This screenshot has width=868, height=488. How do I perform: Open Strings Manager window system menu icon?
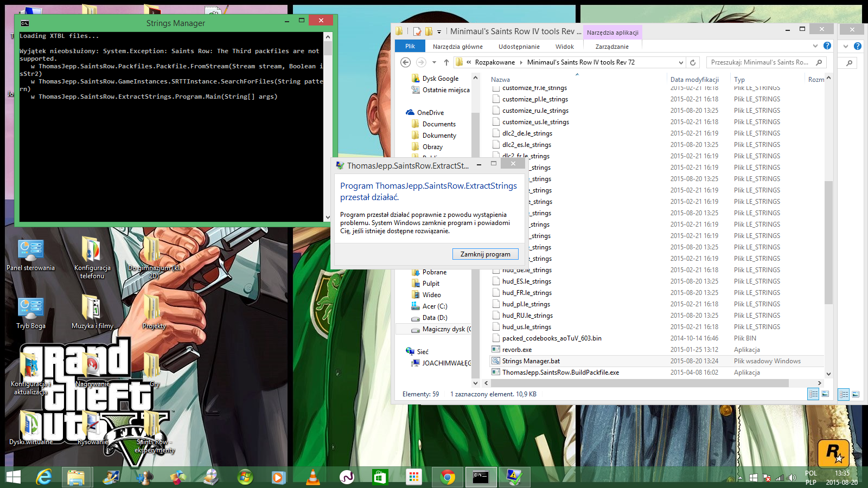coord(25,23)
